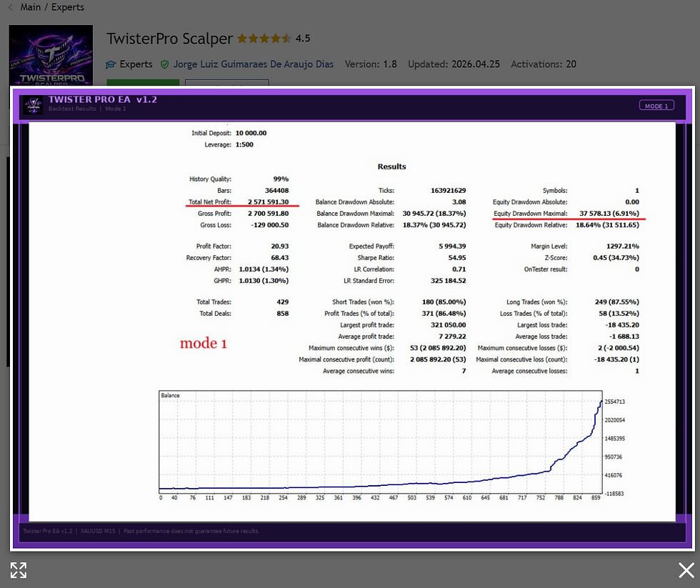
Task: Click the Long Trades value 249 (87.55%)
Action: point(617,302)
